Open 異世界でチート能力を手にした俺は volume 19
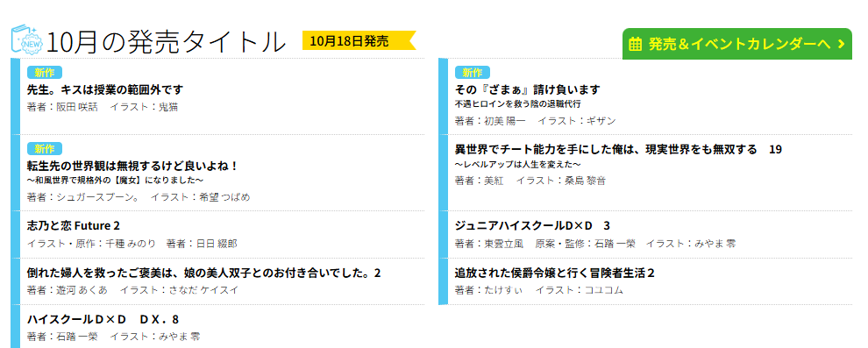 point(618,149)
